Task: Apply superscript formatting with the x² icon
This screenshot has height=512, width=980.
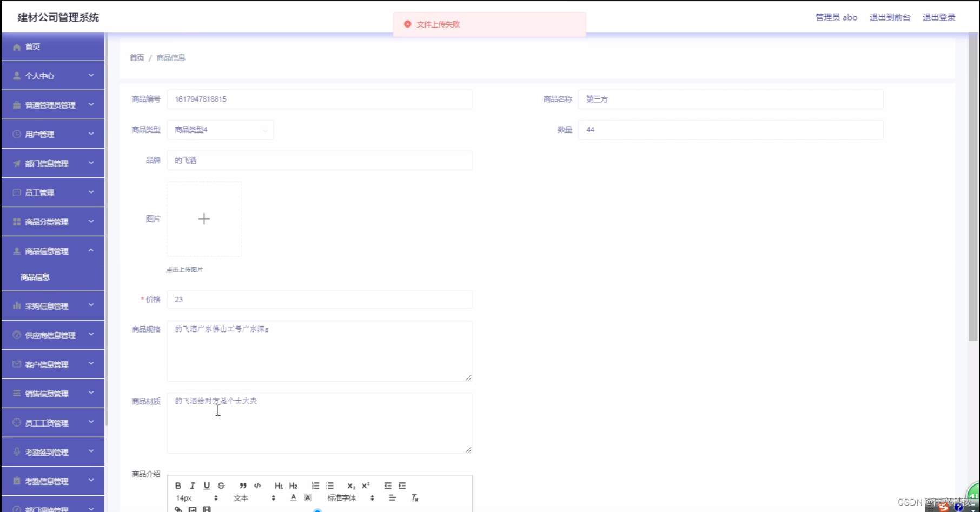Action: tap(365, 486)
